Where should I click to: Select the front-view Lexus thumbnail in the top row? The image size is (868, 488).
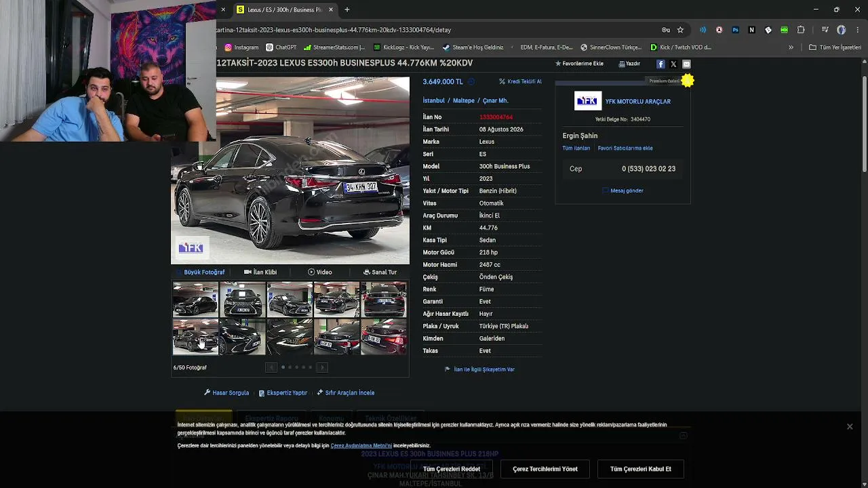242,300
